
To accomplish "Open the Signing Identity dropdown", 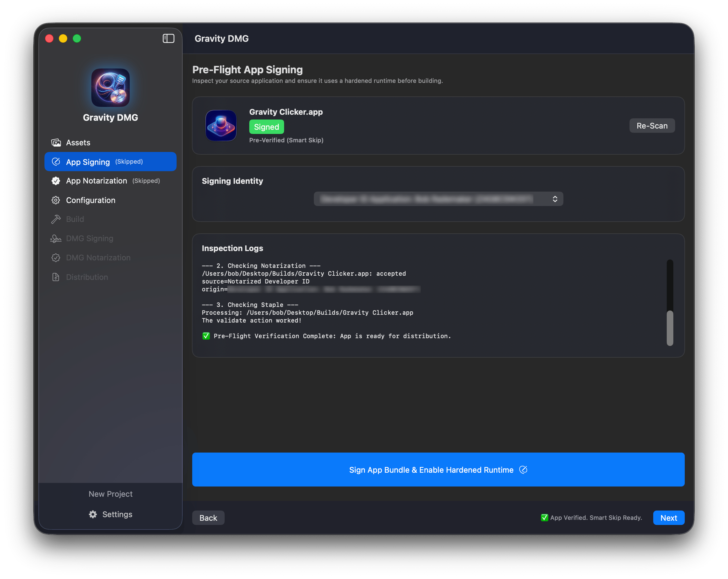I will coord(438,199).
